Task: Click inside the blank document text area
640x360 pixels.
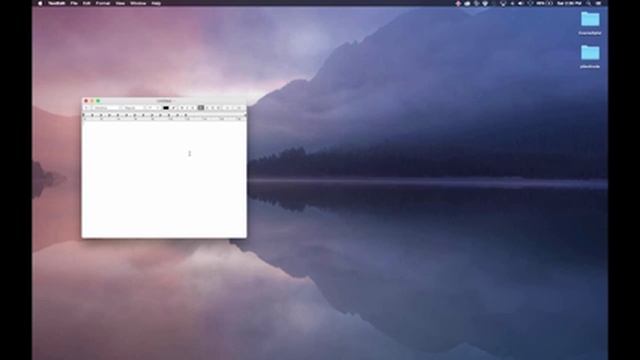Action: [x=164, y=179]
